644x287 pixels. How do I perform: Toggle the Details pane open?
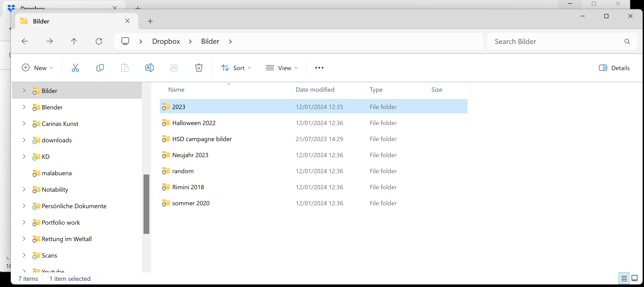click(x=615, y=67)
